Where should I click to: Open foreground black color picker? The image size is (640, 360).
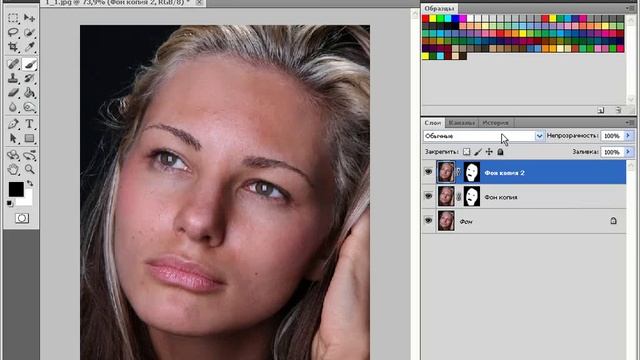pyautogui.click(x=16, y=189)
